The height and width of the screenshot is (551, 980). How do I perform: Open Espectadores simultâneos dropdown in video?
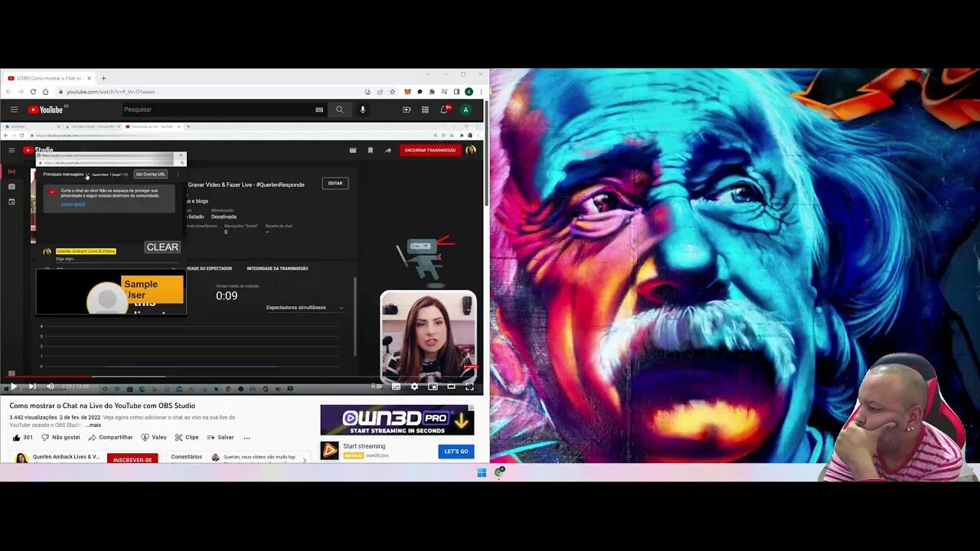coord(305,308)
